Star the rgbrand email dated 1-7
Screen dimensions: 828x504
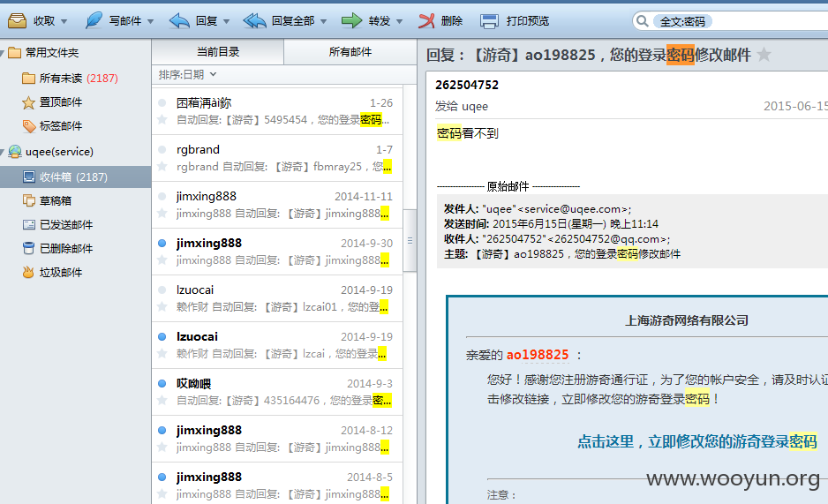tap(162, 167)
